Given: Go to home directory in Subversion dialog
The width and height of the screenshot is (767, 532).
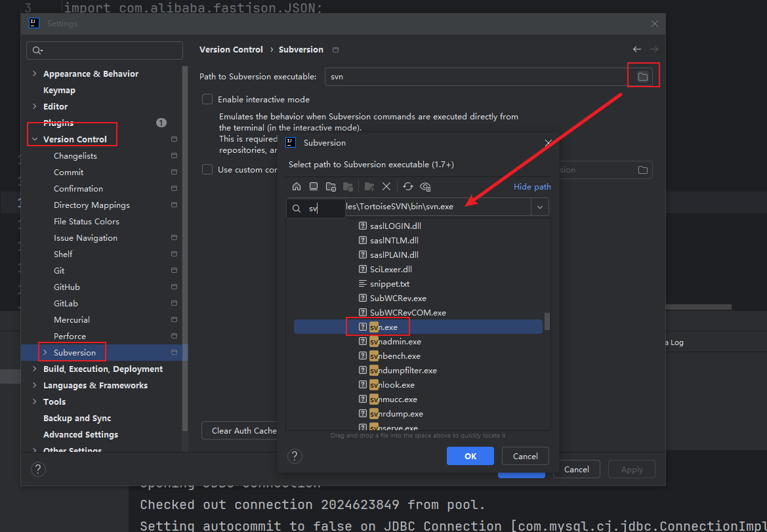Looking at the screenshot, I should pos(297,186).
